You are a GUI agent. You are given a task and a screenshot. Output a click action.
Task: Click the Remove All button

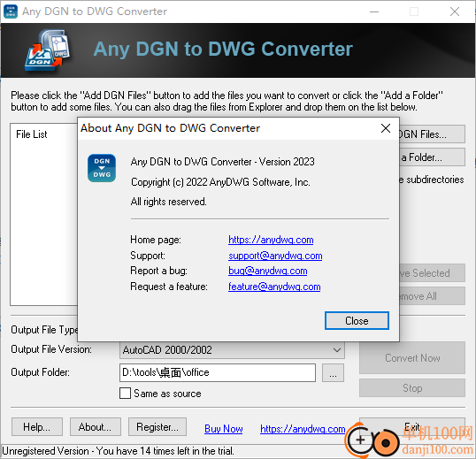432,296
